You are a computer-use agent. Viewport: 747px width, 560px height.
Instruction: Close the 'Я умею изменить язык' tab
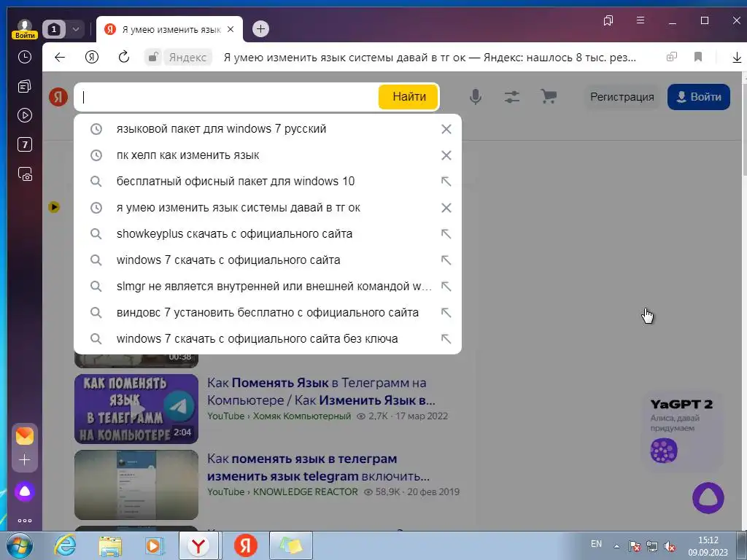tap(231, 29)
